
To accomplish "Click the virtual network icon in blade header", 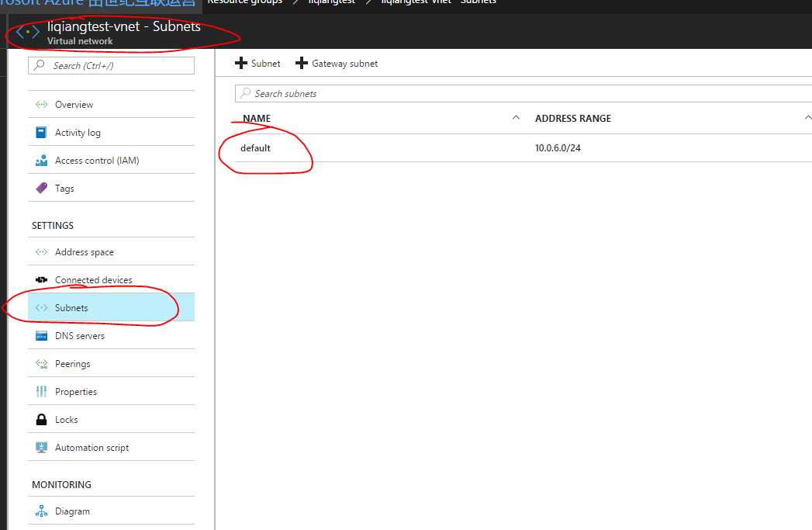I will click(x=27, y=32).
